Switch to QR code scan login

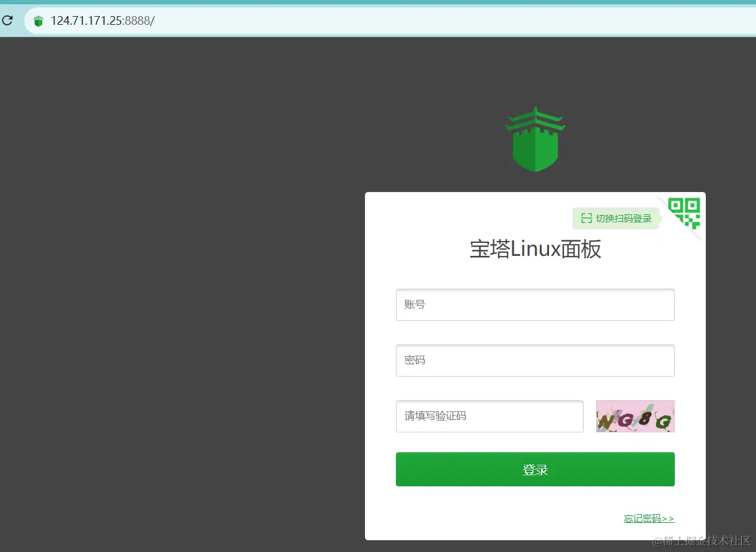pyautogui.click(x=616, y=218)
